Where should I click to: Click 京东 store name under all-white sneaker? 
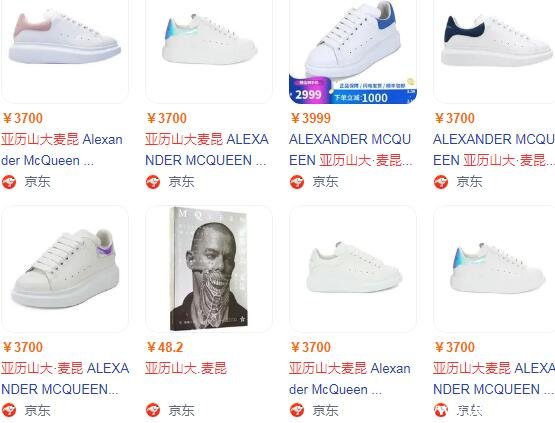325,410
